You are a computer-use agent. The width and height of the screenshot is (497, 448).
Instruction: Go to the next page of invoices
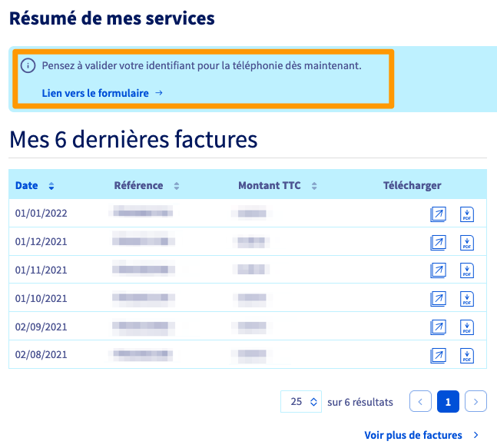click(x=476, y=401)
